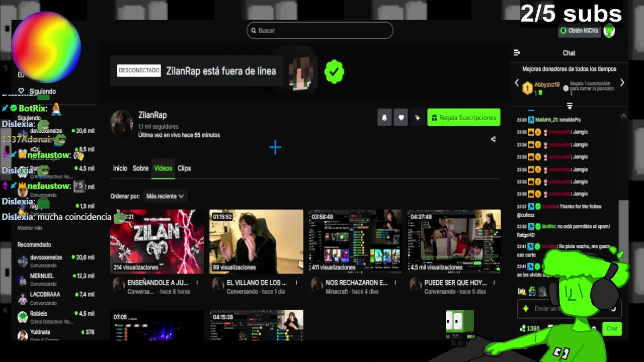644x362 pixels.
Task: Click the Obtén KICKs button
Action: [580, 31]
